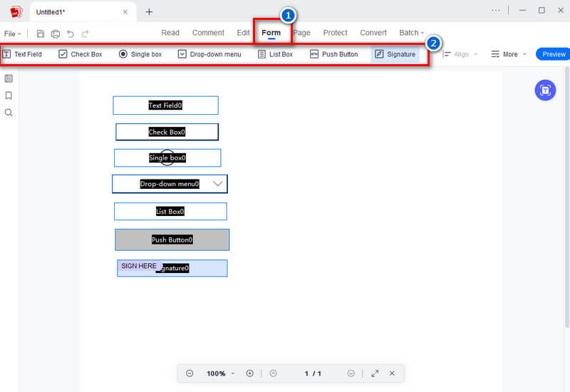Open the 100% zoom level dropdown
This screenshot has height=392, width=570.
[x=220, y=373]
